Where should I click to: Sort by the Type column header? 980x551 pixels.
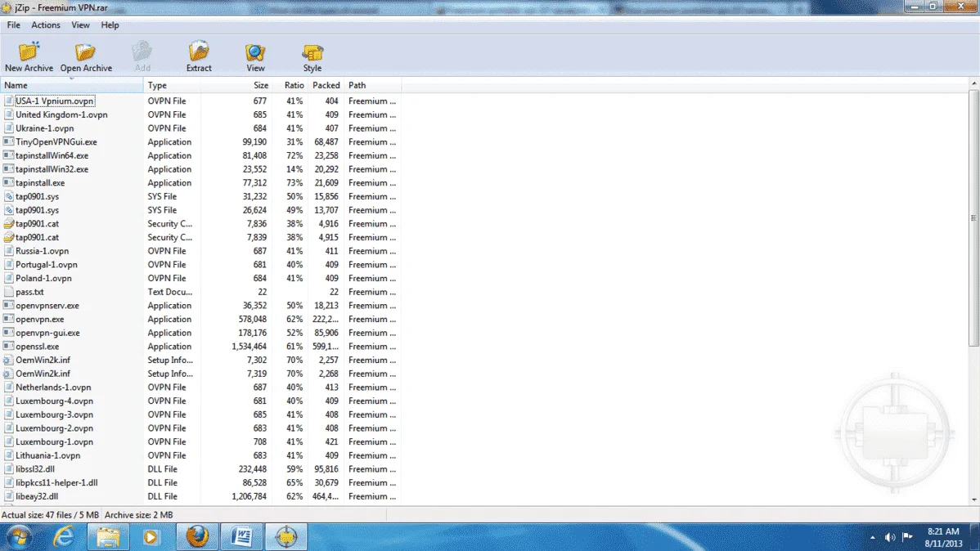click(172, 85)
